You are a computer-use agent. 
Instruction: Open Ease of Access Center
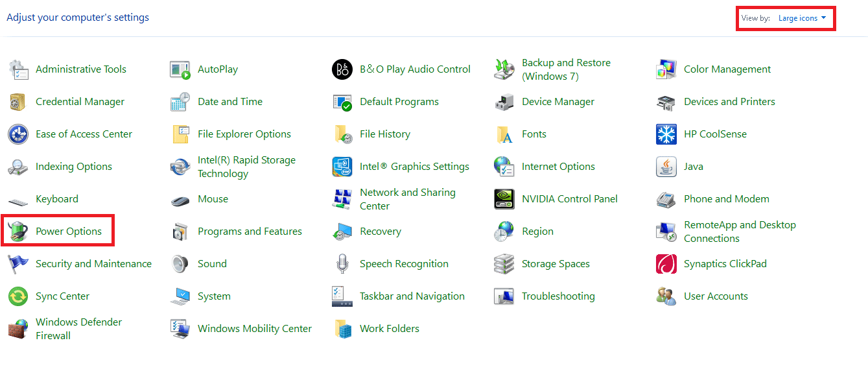click(x=84, y=134)
